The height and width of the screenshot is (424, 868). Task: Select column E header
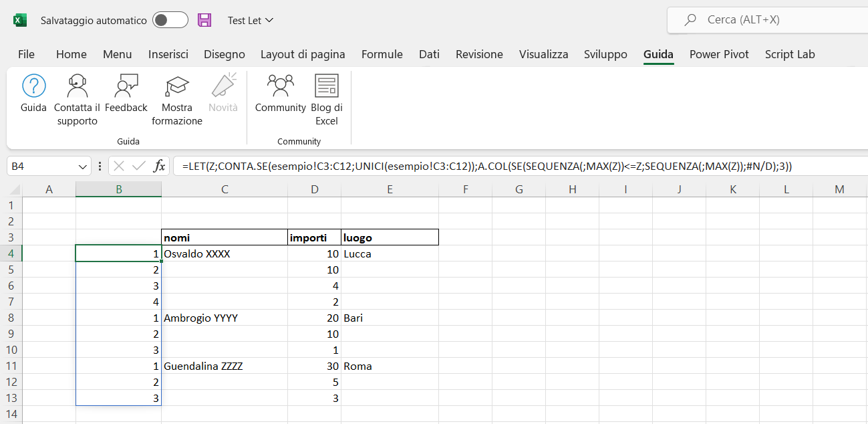click(390, 189)
